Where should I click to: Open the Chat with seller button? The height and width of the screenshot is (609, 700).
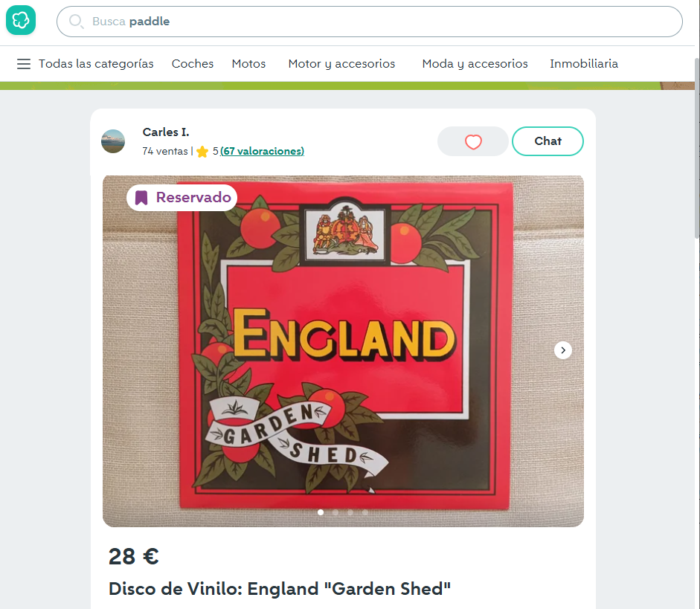[548, 141]
